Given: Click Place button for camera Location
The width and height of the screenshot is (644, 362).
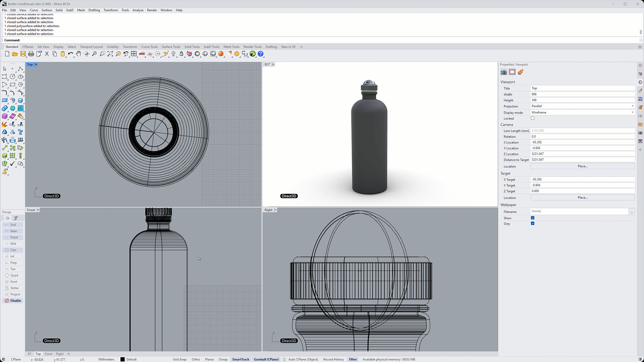Looking at the screenshot, I should click(x=583, y=166).
